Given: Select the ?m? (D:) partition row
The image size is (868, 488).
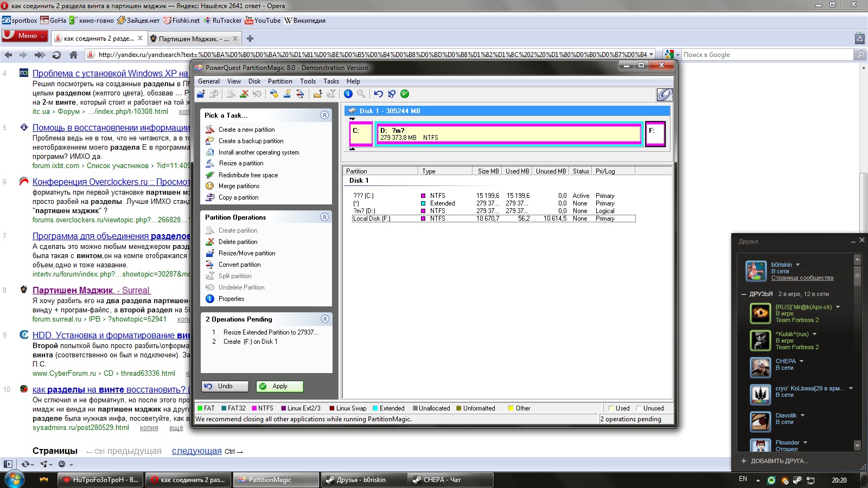Looking at the screenshot, I should [493, 211].
